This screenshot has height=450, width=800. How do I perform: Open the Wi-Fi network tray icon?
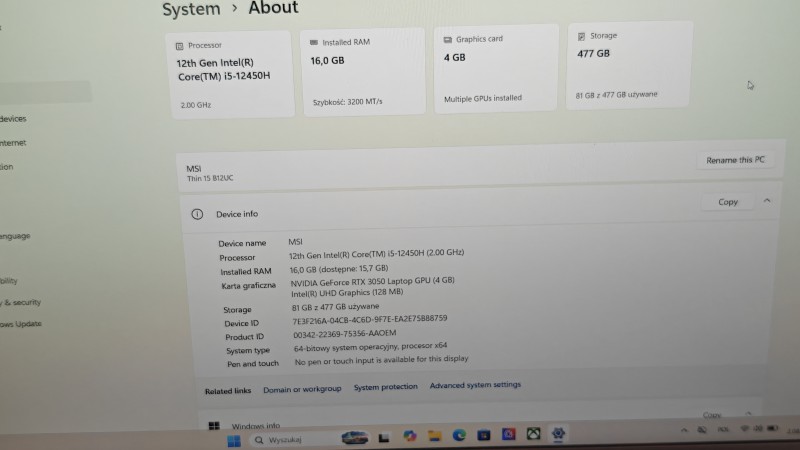744,429
